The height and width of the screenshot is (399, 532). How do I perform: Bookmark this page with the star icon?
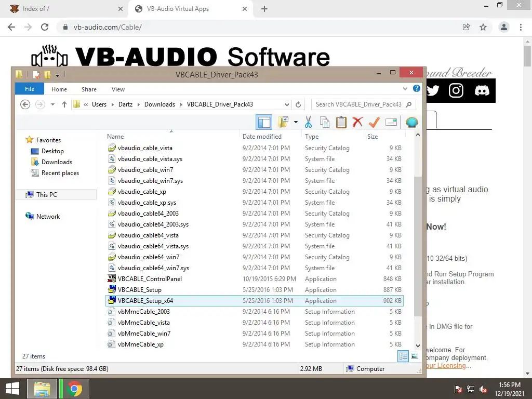coord(483,27)
